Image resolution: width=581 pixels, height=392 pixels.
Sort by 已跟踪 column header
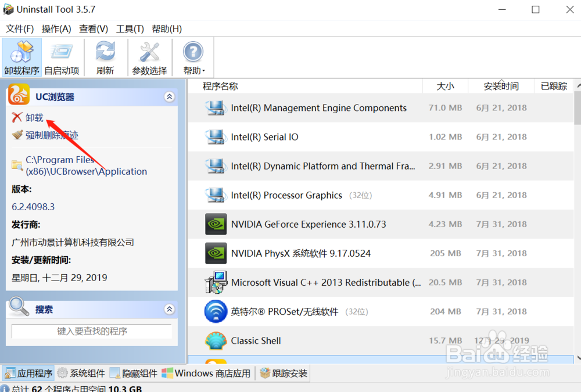[554, 86]
